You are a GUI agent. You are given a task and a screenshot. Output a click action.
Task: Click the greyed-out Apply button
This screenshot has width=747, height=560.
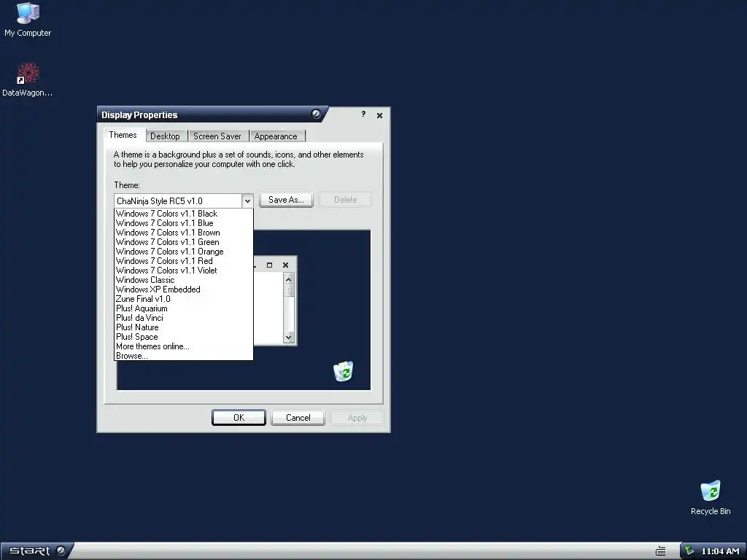coord(357,418)
